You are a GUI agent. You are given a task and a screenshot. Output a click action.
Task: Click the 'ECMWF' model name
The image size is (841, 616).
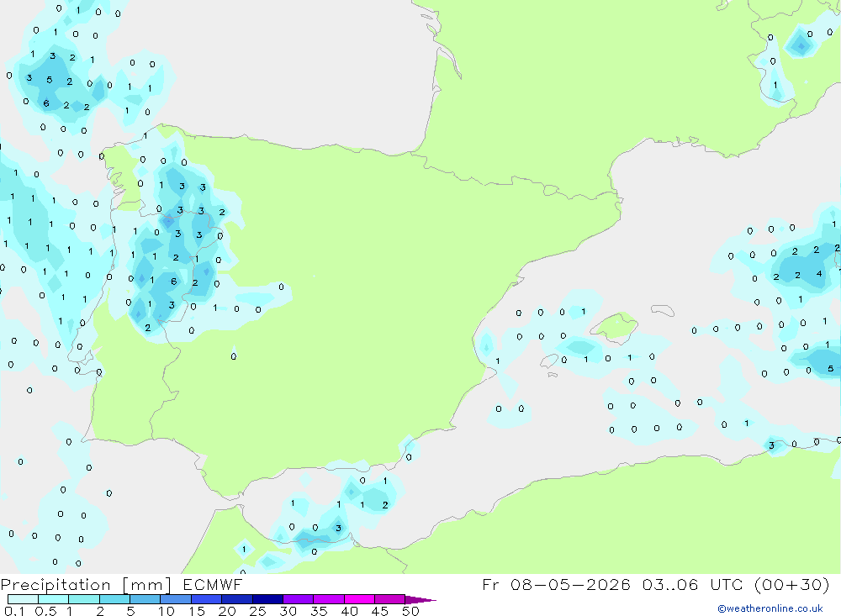[x=213, y=585]
